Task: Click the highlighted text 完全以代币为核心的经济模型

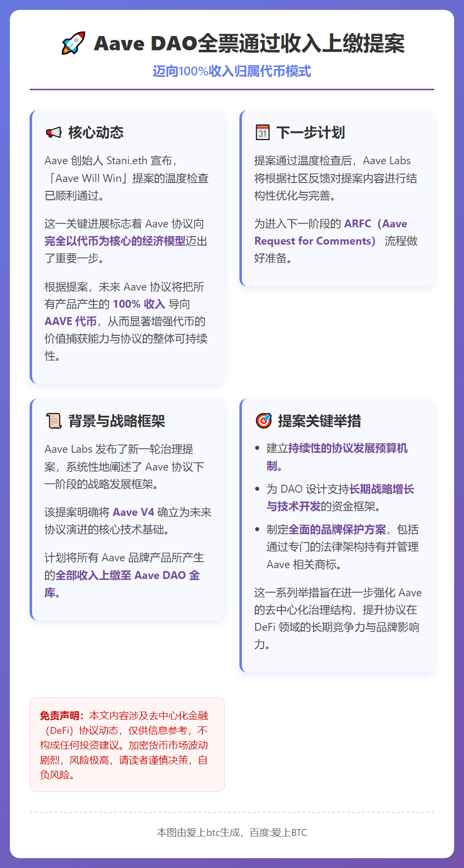Action: (x=115, y=241)
